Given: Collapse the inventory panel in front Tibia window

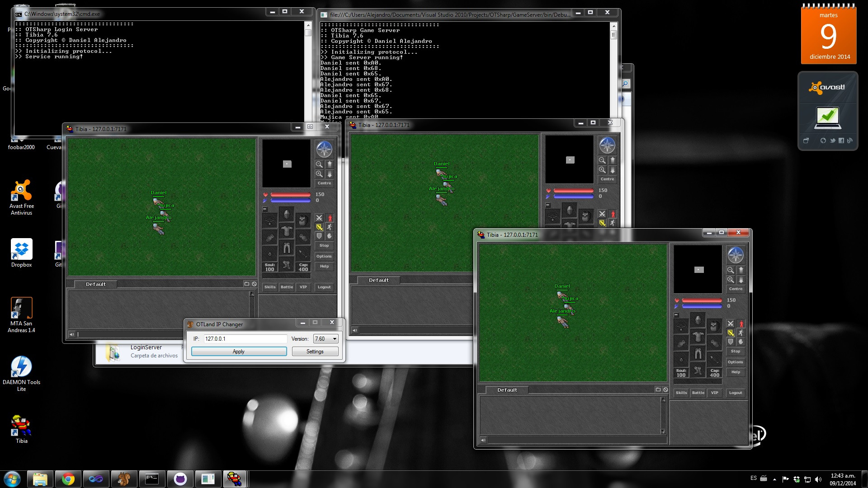Looking at the screenshot, I should pos(676,315).
